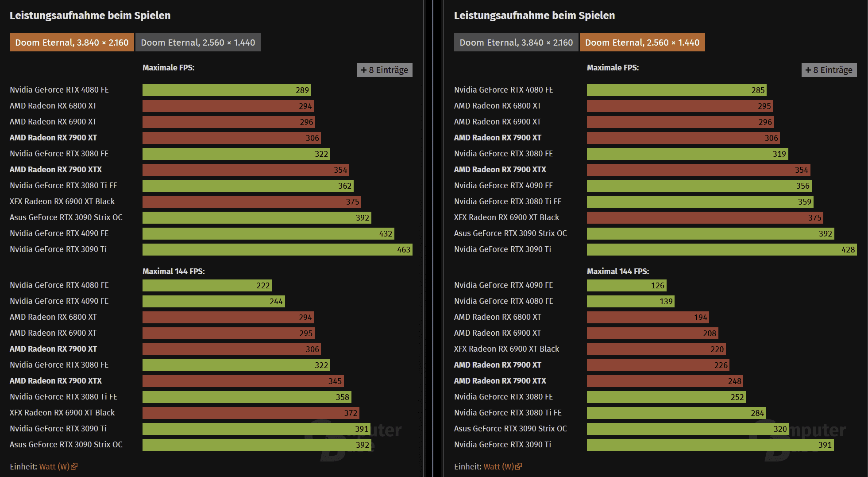Click left Maximal 144 FPS label 'Nvidia GeForce RTX 3090 Ti'
Image resolution: width=868 pixels, height=477 pixels.
58,429
